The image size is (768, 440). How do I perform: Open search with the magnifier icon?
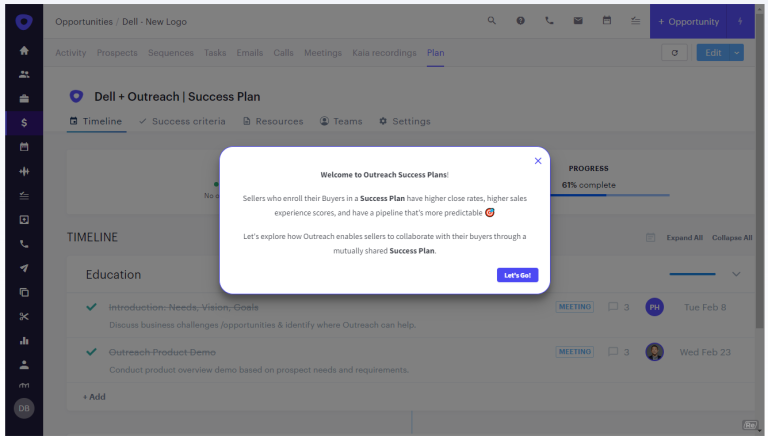click(x=491, y=21)
